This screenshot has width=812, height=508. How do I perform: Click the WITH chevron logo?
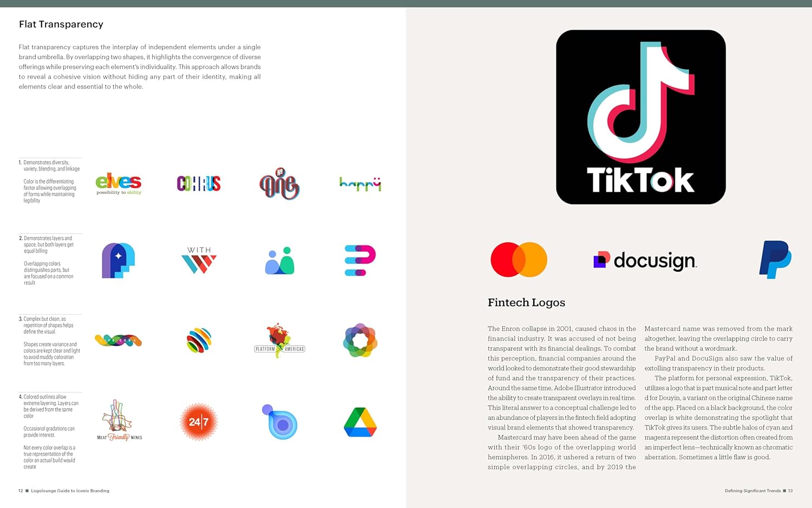(199, 260)
